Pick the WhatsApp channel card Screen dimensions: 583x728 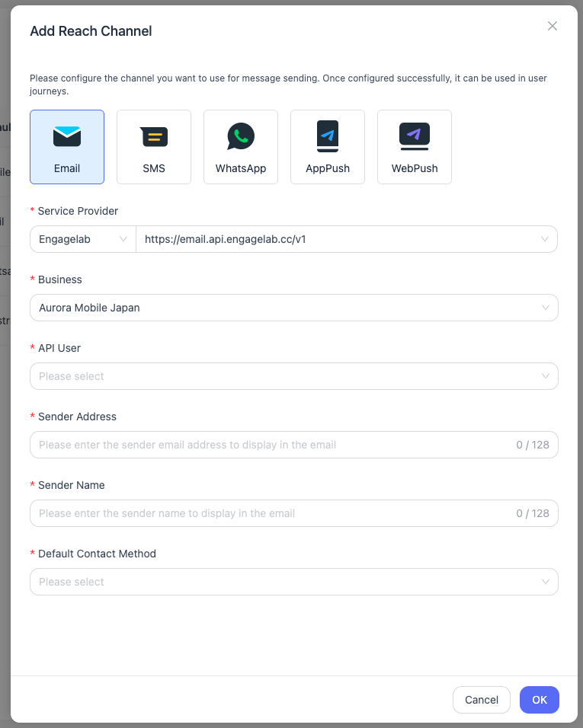point(241,147)
